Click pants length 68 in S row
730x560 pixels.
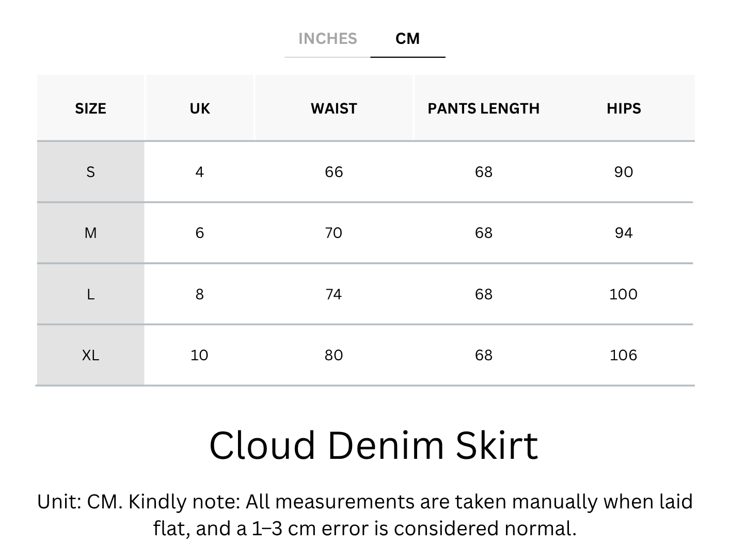484,172
